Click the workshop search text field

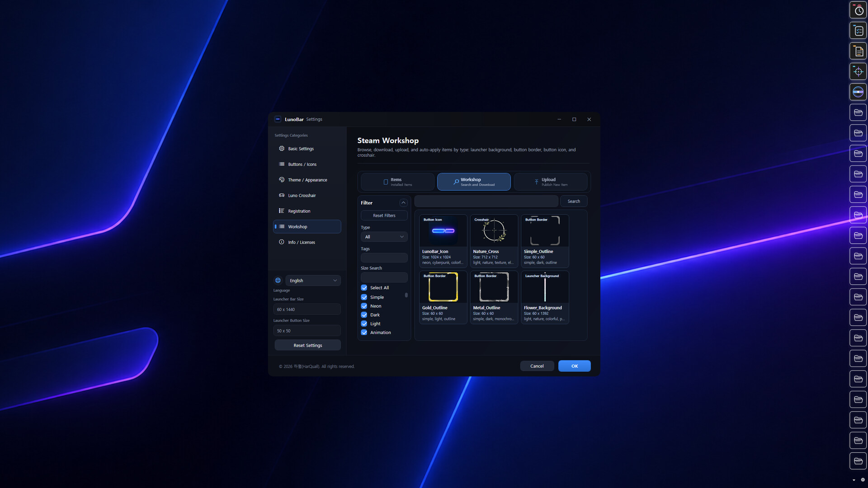click(x=486, y=202)
